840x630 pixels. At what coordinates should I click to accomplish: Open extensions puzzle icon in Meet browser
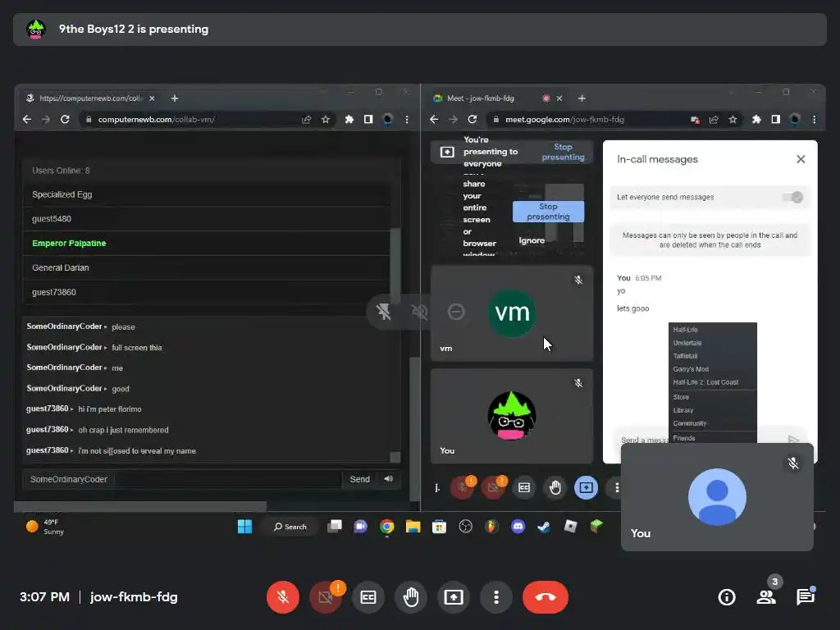point(756,120)
